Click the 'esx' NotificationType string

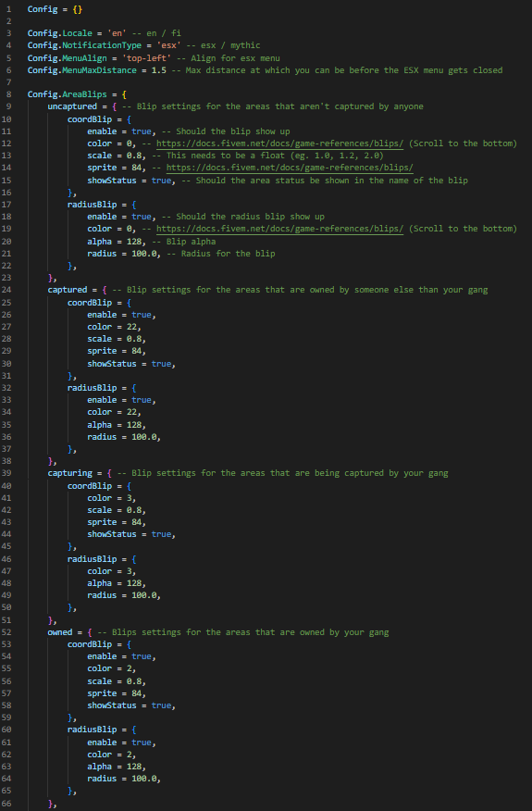coord(168,45)
